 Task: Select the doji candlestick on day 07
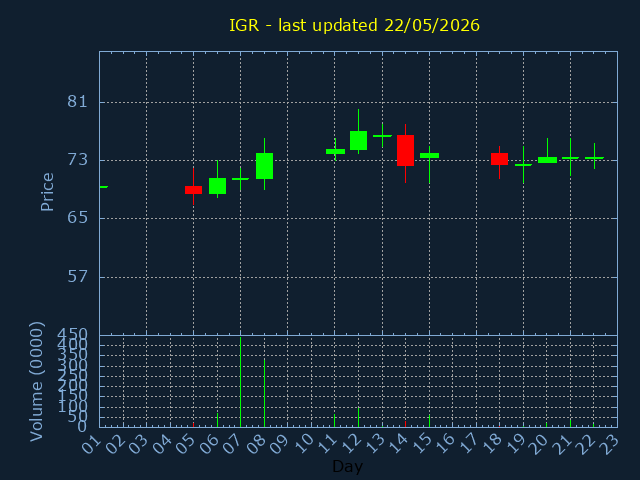coord(240,179)
